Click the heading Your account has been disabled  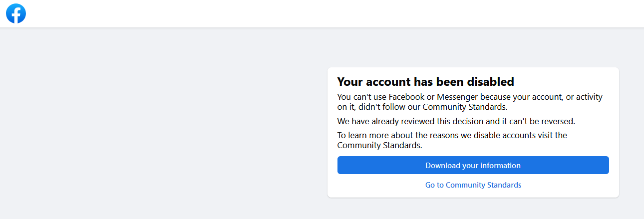pos(425,81)
